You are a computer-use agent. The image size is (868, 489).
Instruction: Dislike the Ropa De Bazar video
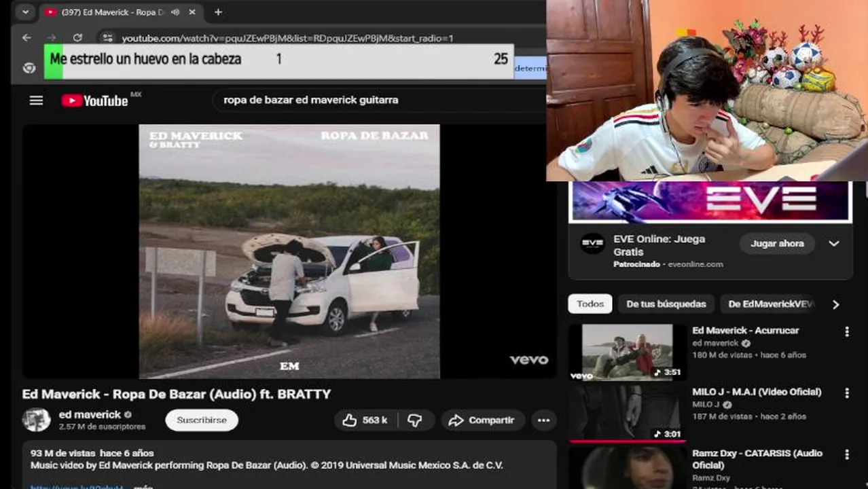point(415,420)
